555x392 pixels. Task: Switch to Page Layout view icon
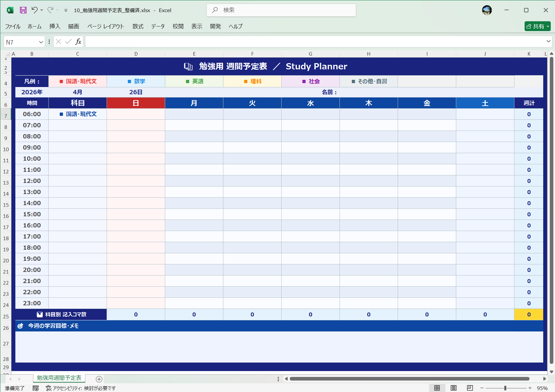pos(453,388)
